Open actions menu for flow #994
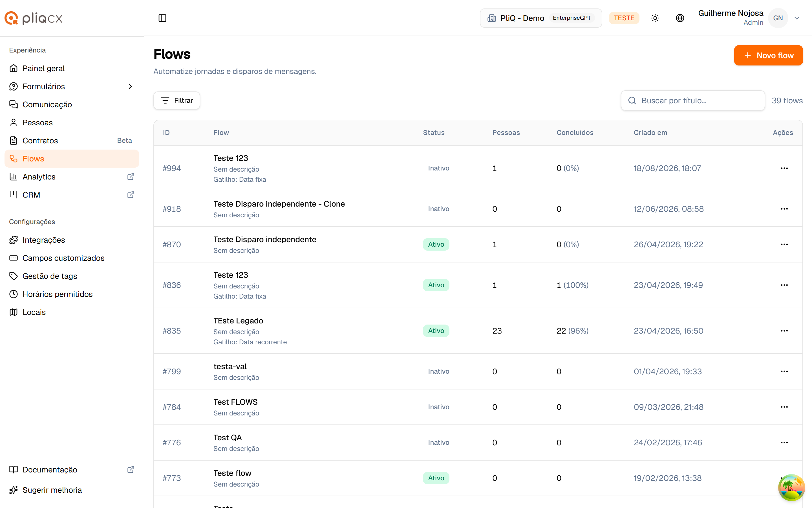 tap(784, 168)
